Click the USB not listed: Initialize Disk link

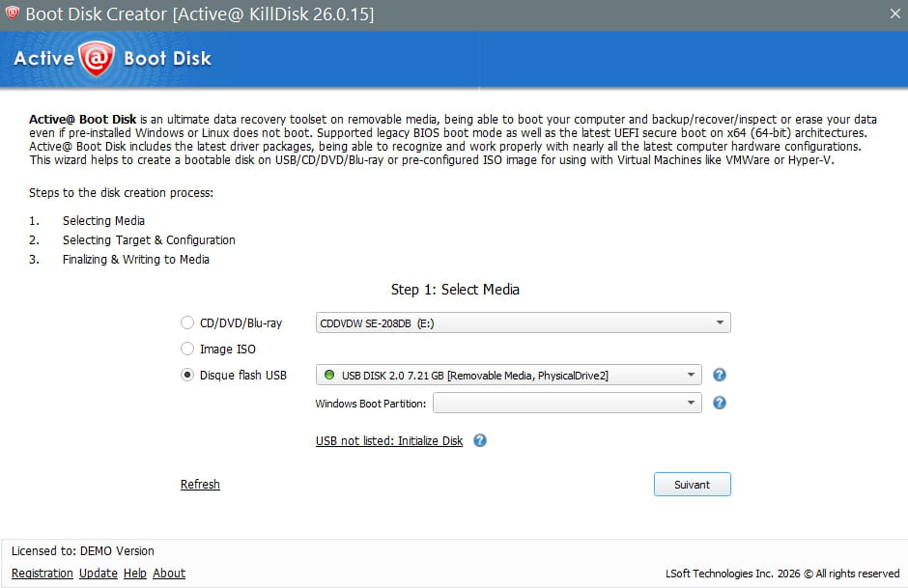pos(389,441)
